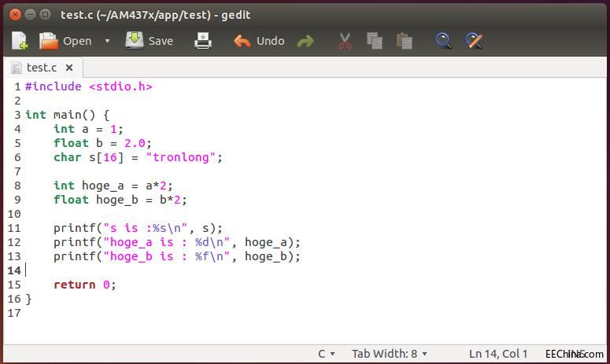Save the file using the Save button
The width and height of the screenshot is (610, 364).
(150, 41)
